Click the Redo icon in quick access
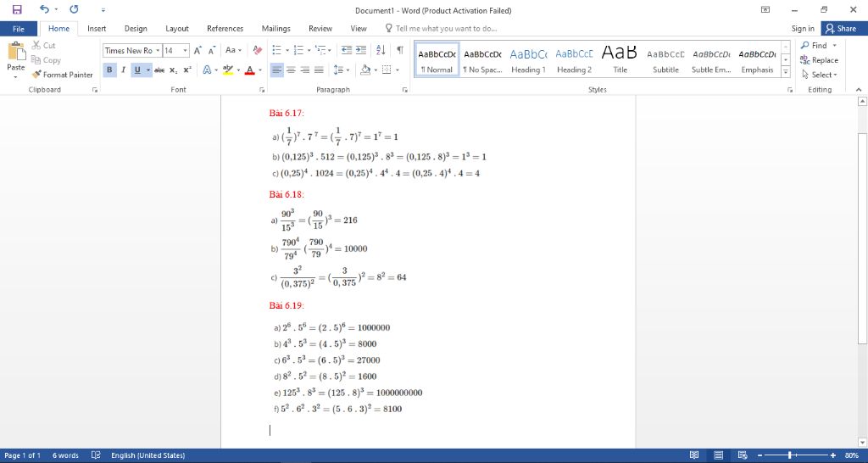Image resolution: width=868 pixels, height=463 pixels. coord(74,9)
